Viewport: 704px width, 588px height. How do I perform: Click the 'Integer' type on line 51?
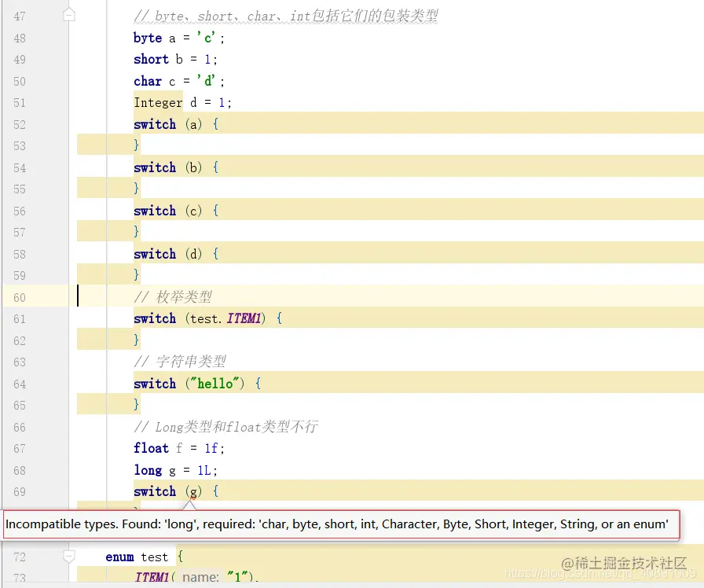pos(158,103)
